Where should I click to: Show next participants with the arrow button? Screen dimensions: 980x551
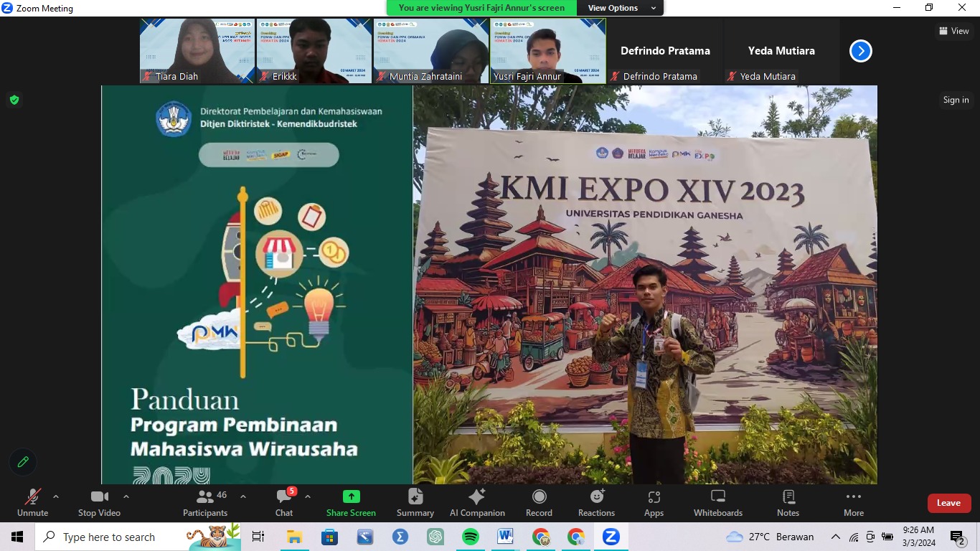click(861, 51)
